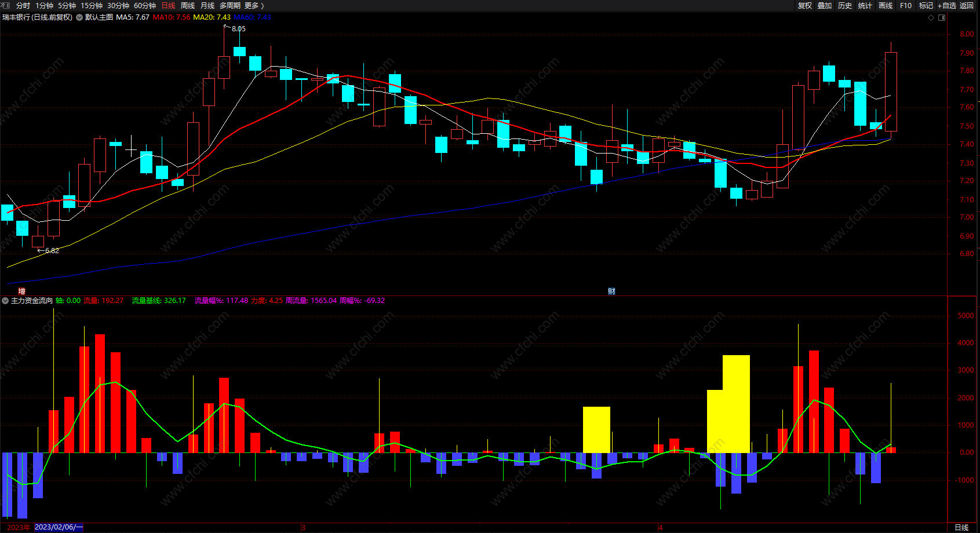Click the 7.00 price axis label
This screenshot has width=980, height=533.
(967, 217)
